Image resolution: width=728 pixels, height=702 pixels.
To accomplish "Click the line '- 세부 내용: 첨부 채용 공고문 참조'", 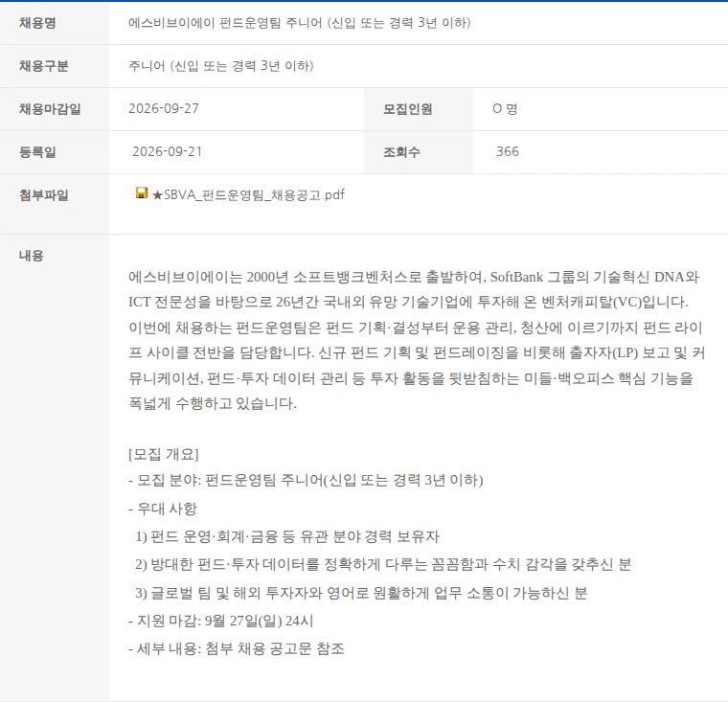I will coord(237,648).
